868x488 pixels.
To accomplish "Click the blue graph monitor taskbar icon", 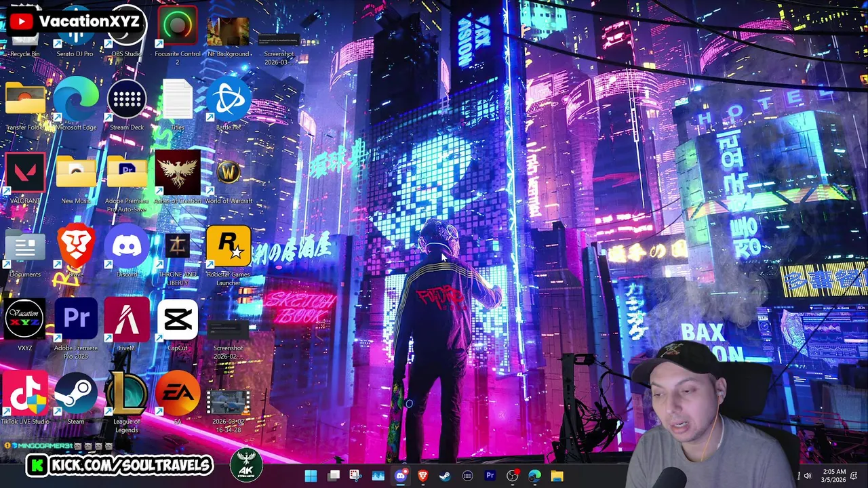I will pos(378,476).
